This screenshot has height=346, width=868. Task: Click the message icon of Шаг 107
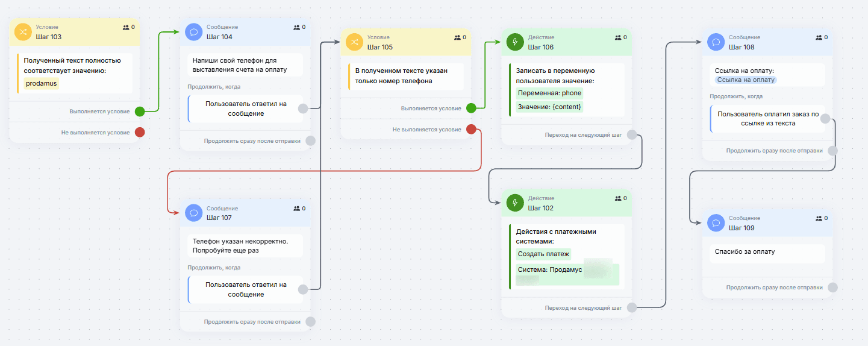pyautogui.click(x=193, y=213)
